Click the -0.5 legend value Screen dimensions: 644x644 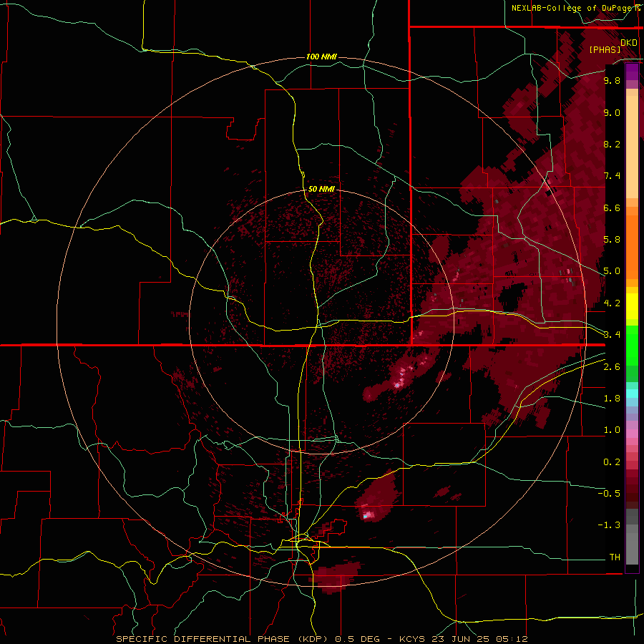(x=609, y=494)
